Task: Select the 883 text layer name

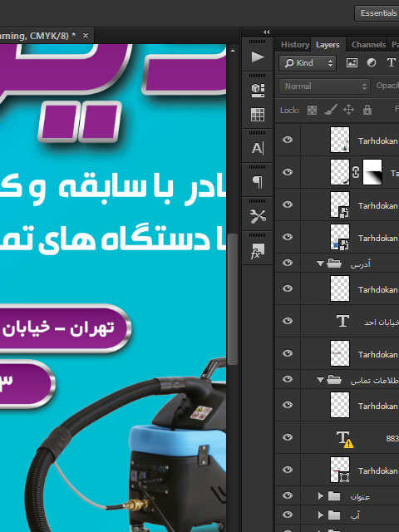Action: 392,438
